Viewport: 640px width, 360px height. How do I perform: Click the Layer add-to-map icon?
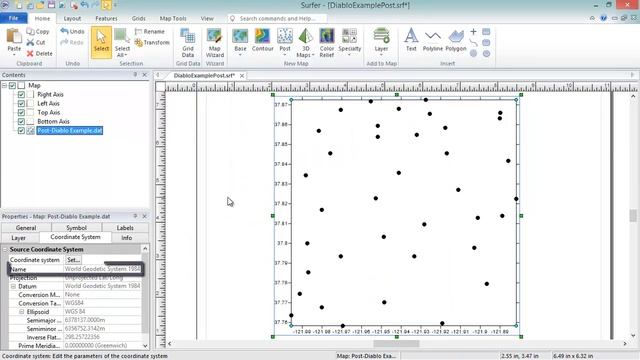381,36
